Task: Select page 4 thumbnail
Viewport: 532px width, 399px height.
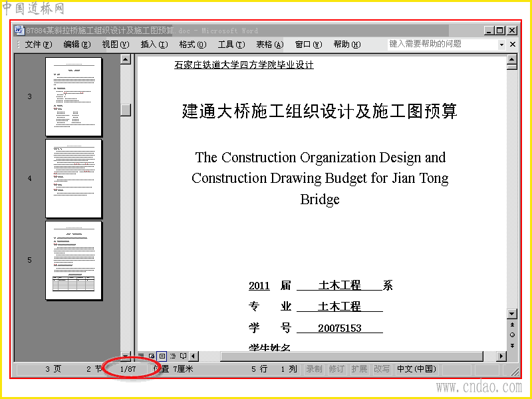Action: click(x=74, y=178)
